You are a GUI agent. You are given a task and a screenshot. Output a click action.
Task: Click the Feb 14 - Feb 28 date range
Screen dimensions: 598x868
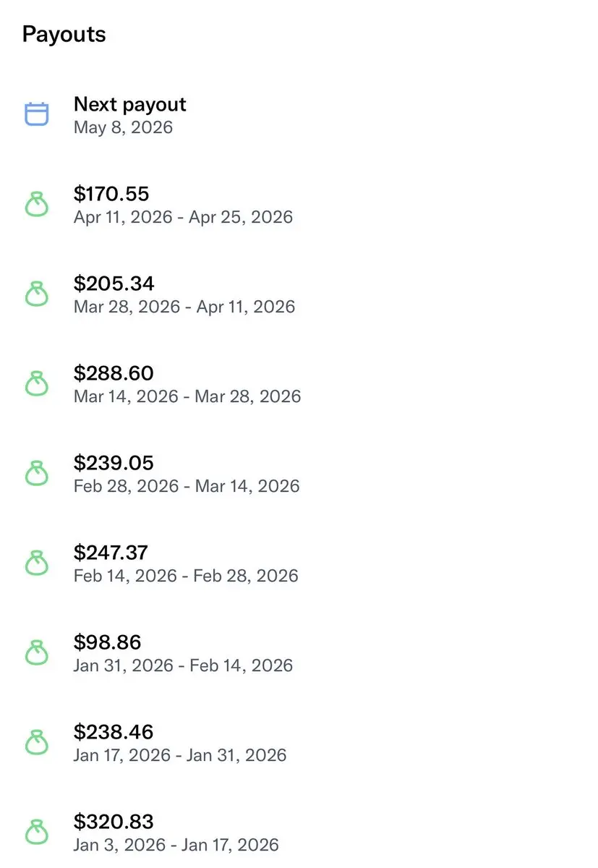pos(186,576)
